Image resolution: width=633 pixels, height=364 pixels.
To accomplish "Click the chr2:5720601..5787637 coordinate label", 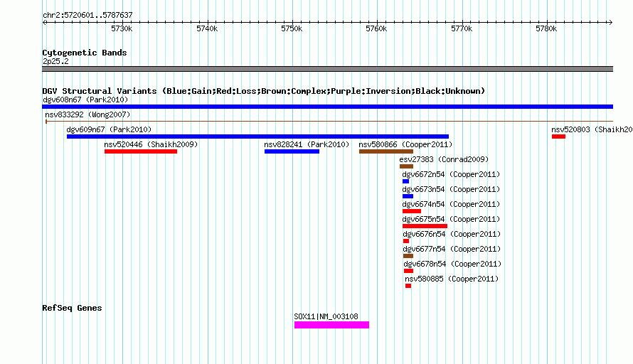I will (x=87, y=15).
